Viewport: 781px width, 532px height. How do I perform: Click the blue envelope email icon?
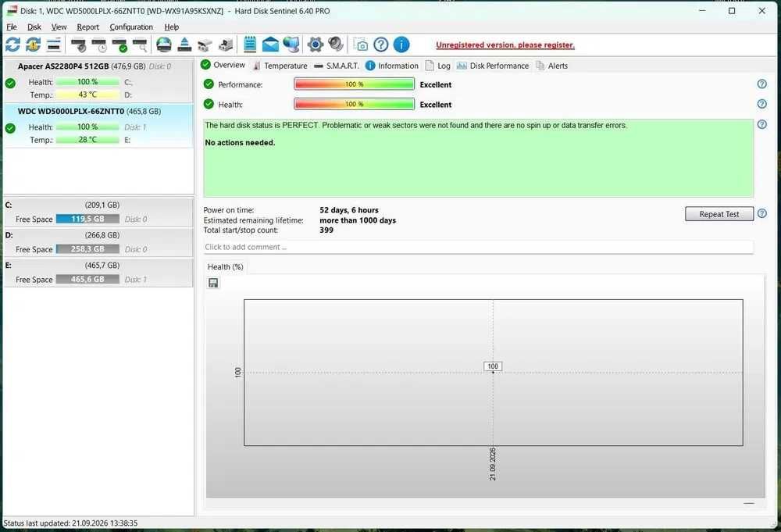click(270, 45)
